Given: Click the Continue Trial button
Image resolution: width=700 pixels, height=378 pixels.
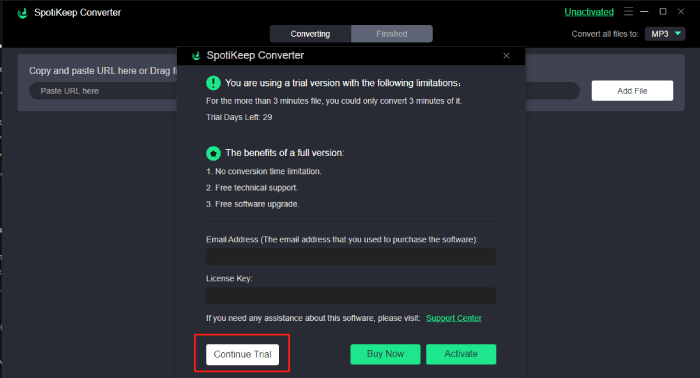Looking at the screenshot, I should pos(242,354).
